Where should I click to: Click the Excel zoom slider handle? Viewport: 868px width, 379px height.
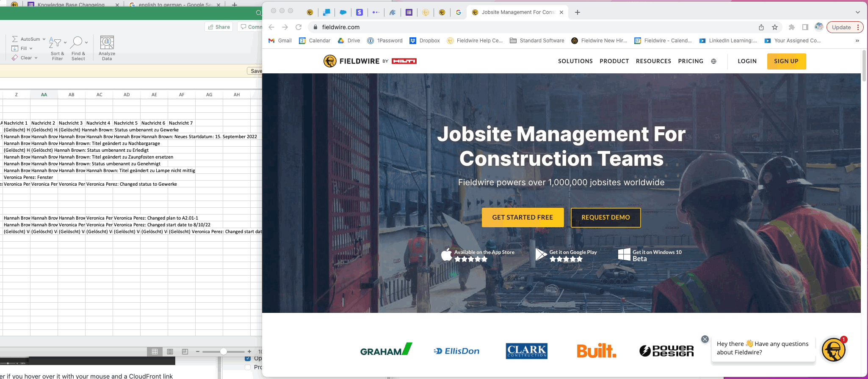pos(224,351)
